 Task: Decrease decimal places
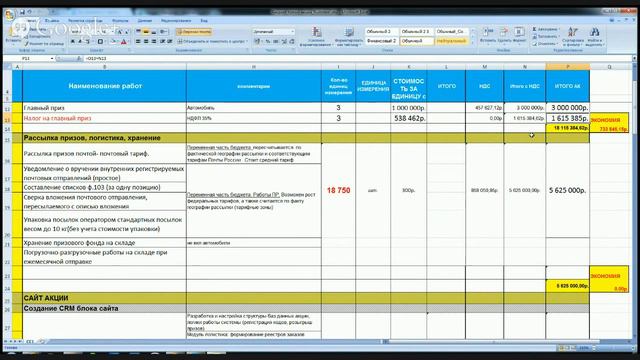coord(292,41)
